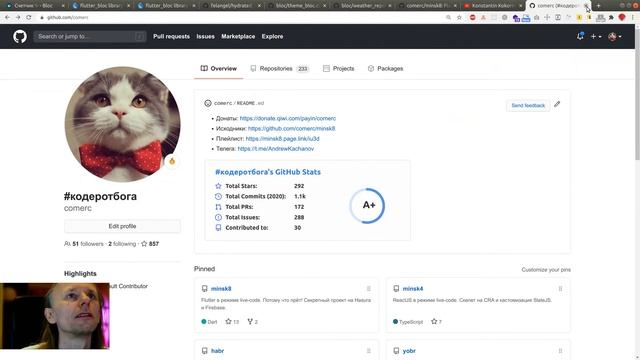Switch to the Packages tab

click(x=385, y=69)
